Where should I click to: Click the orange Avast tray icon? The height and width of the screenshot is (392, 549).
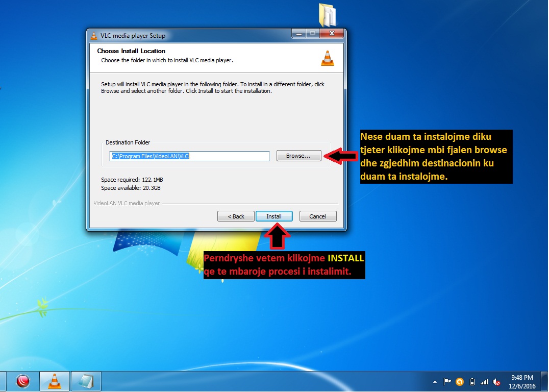[460, 382]
